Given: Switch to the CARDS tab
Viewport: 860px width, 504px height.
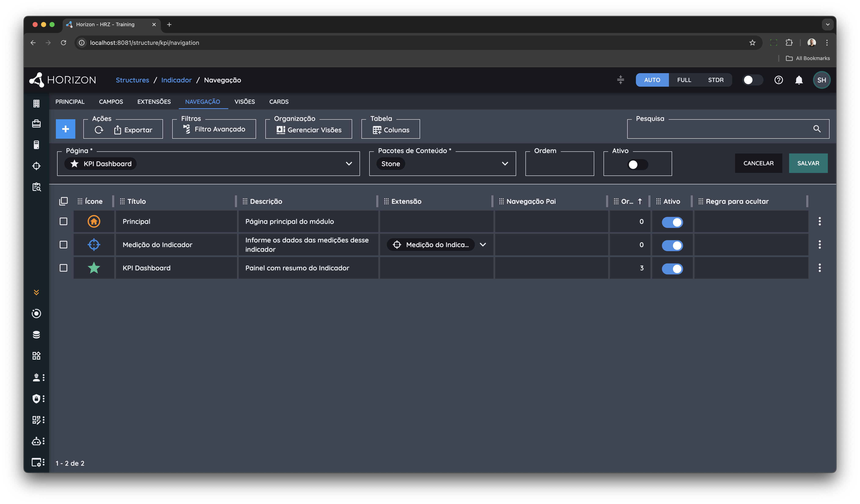Looking at the screenshot, I should [278, 102].
